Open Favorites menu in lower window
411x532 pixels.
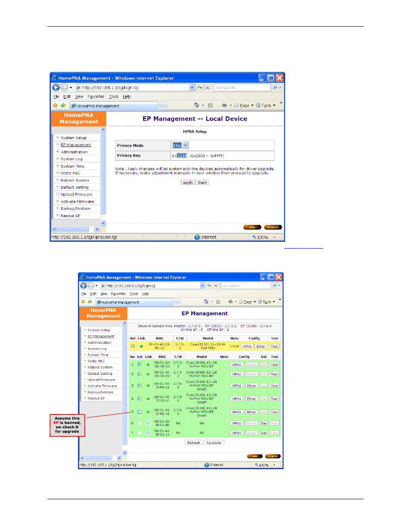(118, 294)
